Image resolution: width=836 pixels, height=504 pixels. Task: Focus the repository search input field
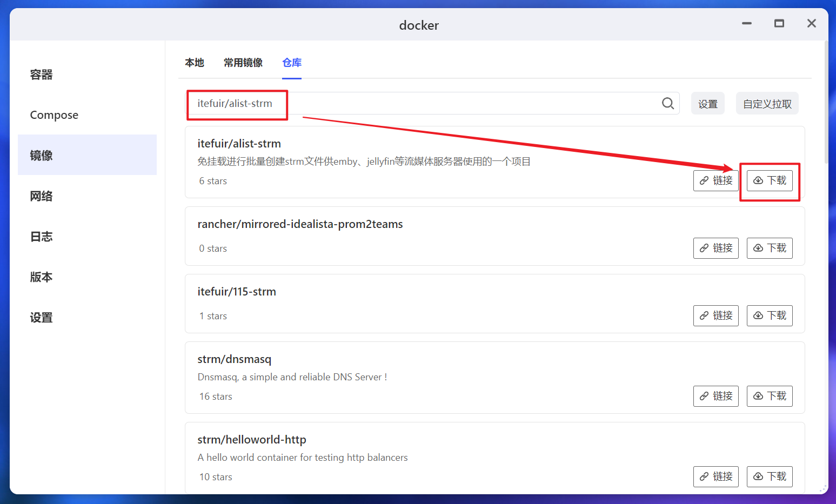pyautogui.click(x=432, y=103)
